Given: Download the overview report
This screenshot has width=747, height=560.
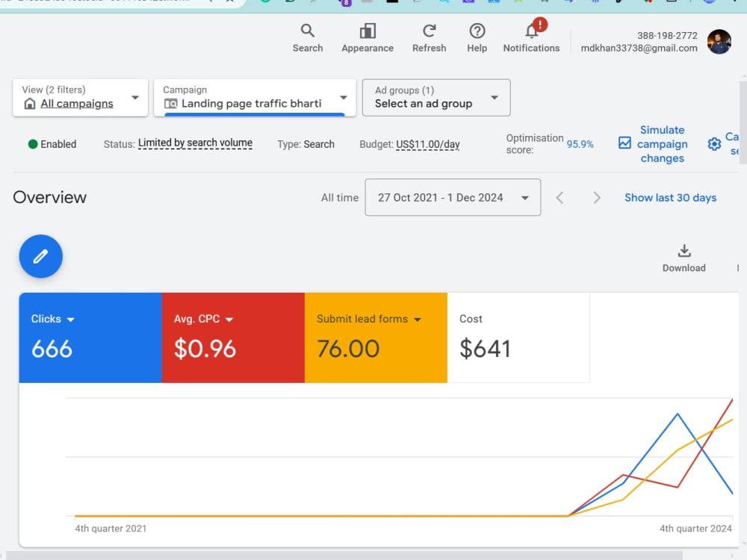Looking at the screenshot, I should coord(684,258).
